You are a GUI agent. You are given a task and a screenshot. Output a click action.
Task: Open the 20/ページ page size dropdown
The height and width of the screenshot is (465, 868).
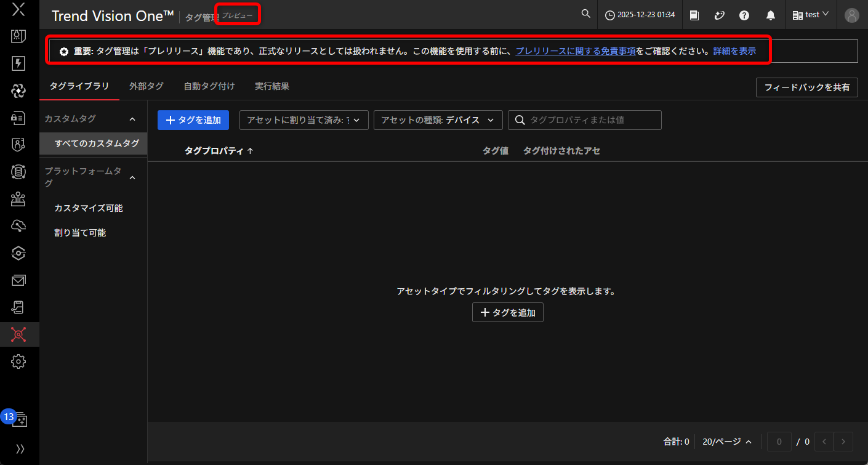click(727, 442)
